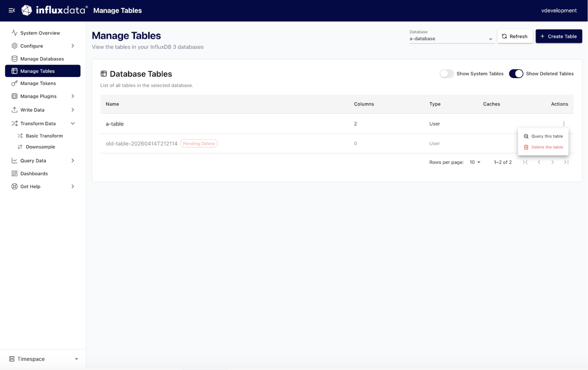Select the System Overview icon
Image resolution: width=588 pixels, height=370 pixels.
pos(14,33)
